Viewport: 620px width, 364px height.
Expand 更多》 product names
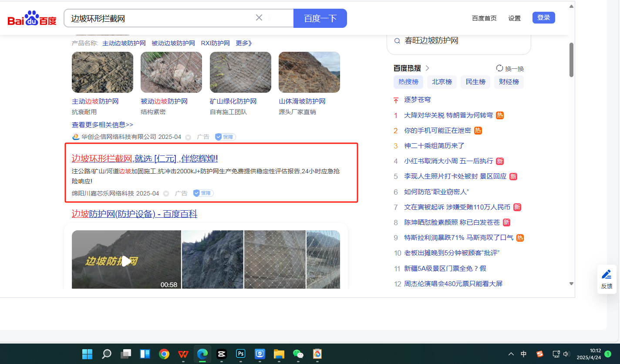point(244,43)
